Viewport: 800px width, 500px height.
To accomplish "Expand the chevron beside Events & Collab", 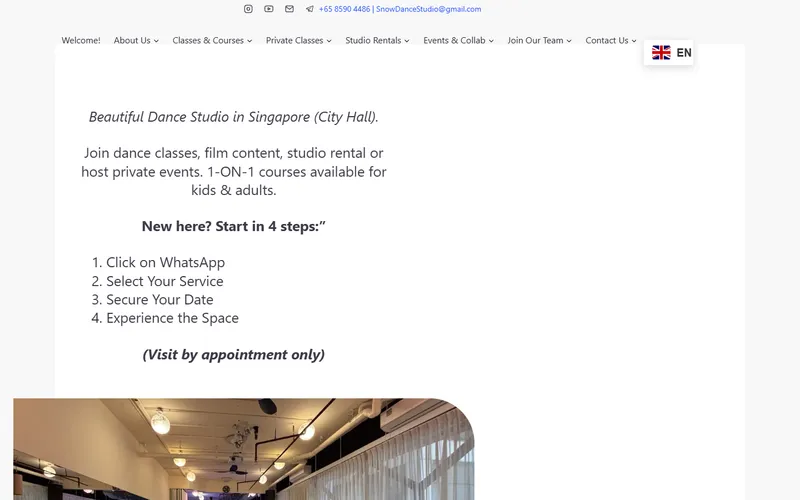I will click(x=491, y=41).
